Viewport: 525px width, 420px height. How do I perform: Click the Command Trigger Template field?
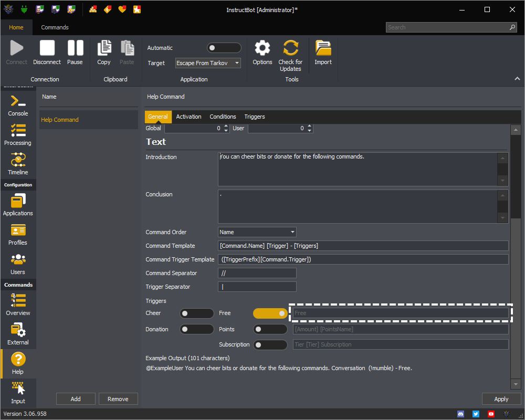pyautogui.click(x=363, y=259)
